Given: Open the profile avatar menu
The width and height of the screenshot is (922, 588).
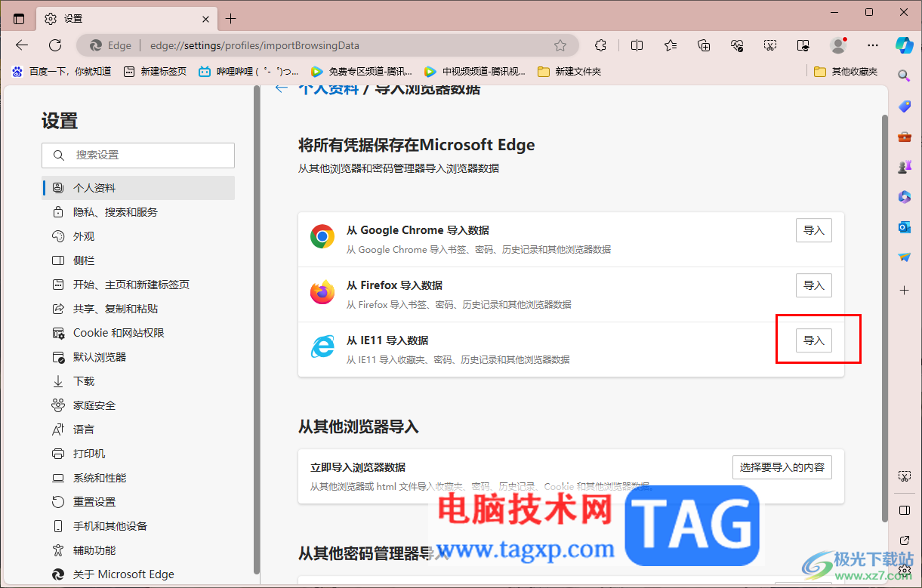Looking at the screenshot, I should click(838, 45).
